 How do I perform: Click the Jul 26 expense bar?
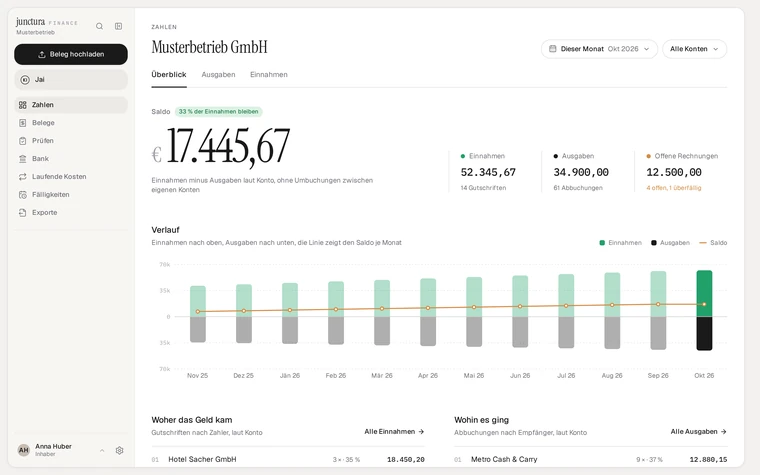coord(566,332)
